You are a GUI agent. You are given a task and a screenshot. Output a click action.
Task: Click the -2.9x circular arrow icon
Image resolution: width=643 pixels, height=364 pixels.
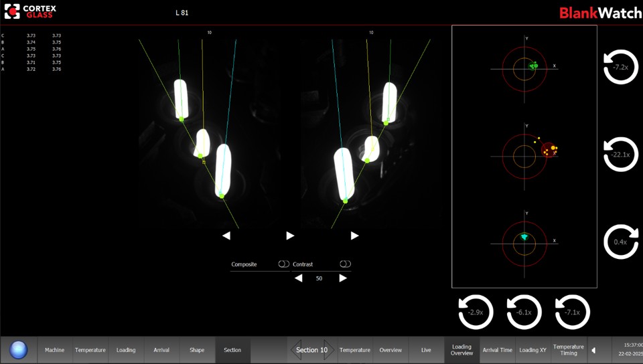point(476,312)
